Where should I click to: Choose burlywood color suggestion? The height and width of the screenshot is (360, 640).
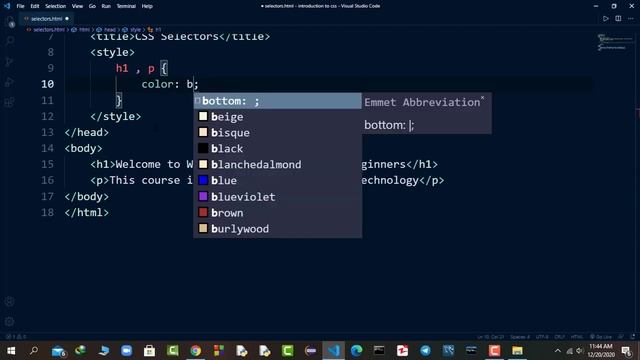278,229
